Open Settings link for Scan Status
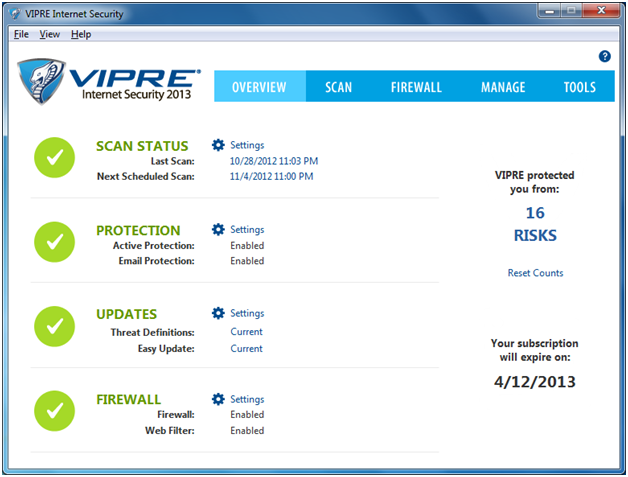Screen dimensions: 628x477 coord(247,145)
